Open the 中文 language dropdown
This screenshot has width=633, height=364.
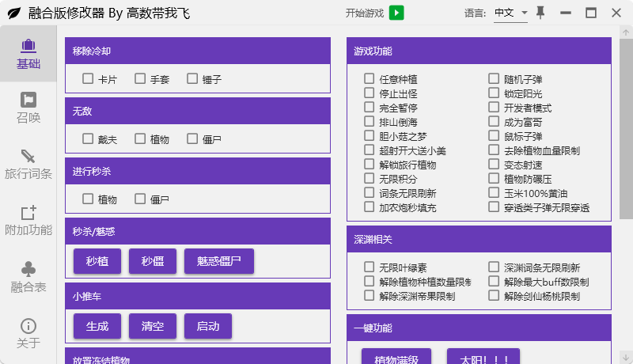[x=510, y=13]
